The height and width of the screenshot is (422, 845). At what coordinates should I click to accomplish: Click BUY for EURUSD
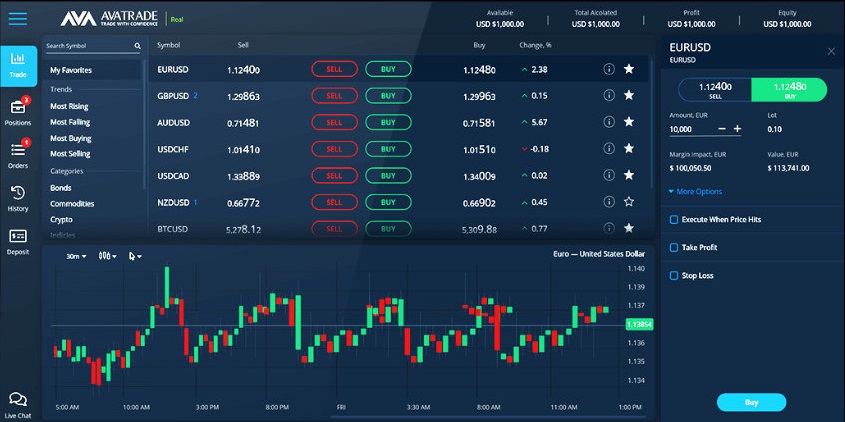tap(388, 69)
